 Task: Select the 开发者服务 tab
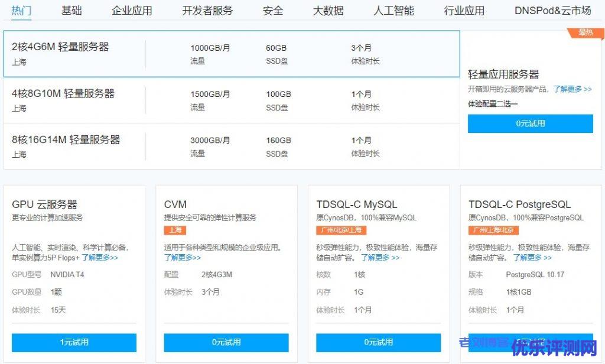[207, 11]
